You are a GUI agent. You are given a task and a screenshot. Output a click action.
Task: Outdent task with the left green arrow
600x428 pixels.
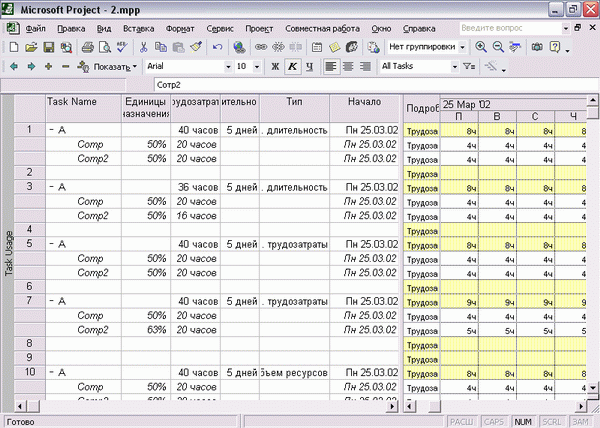pyautogui.click(x=14, y=67)
